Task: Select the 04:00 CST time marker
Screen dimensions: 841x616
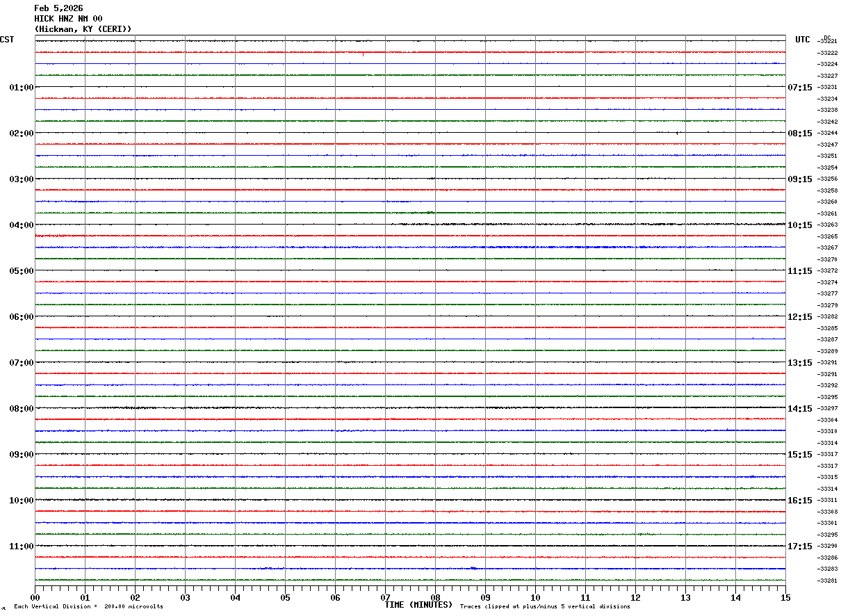Action: [x=21, y=225]
